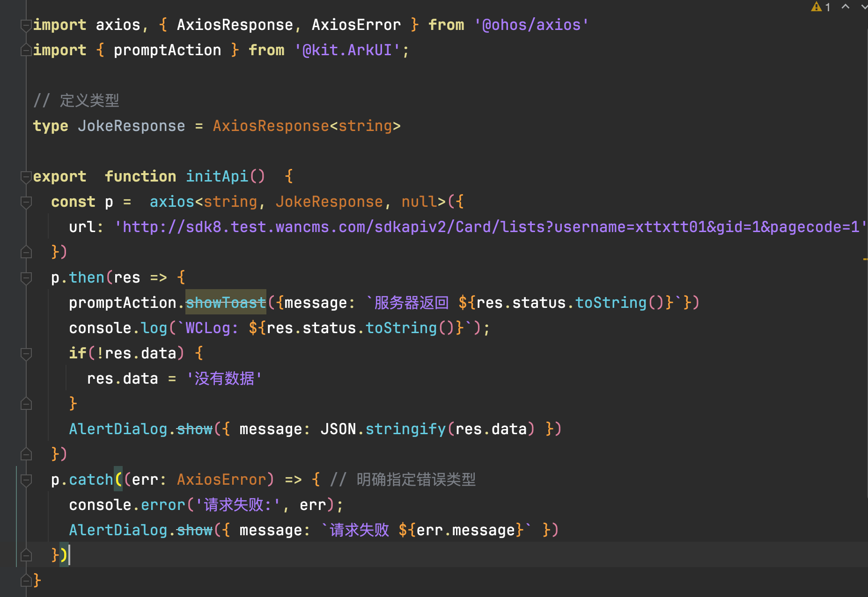Collapse the p.then callback block
868x597 pixels.
click(26, 278)
